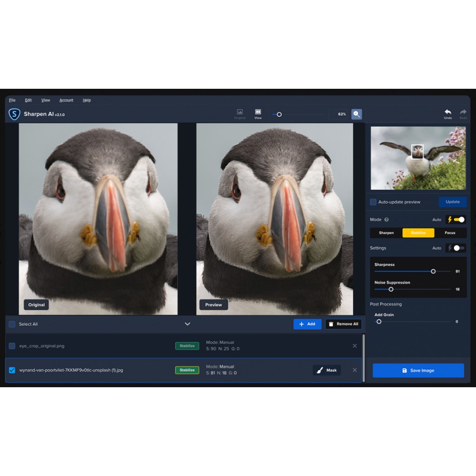Screen dimensions: 476x476
Task: Switch to Original view icon
Action: (240, 114)
